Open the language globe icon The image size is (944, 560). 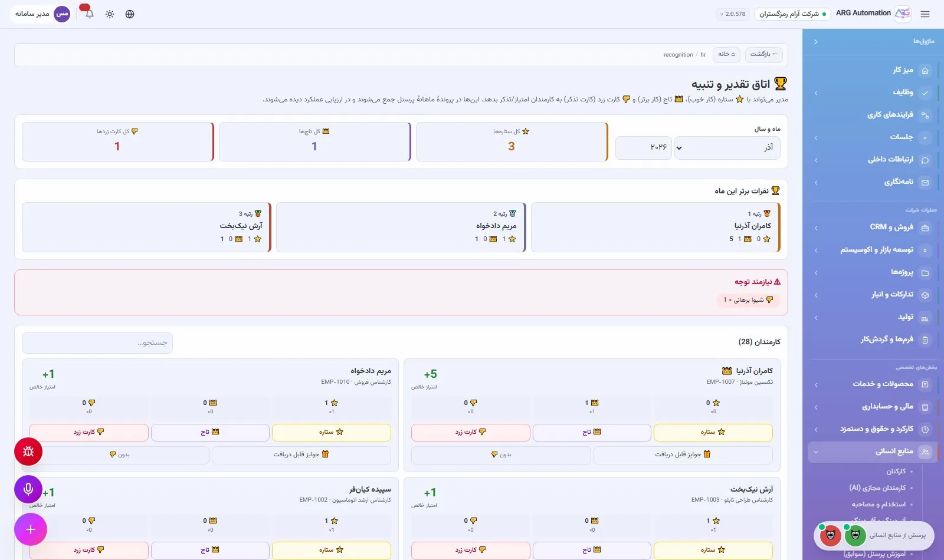click(130, 14)
